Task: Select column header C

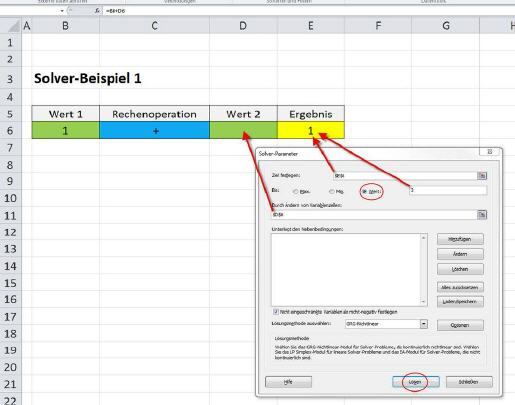Action: click(154, 26)
